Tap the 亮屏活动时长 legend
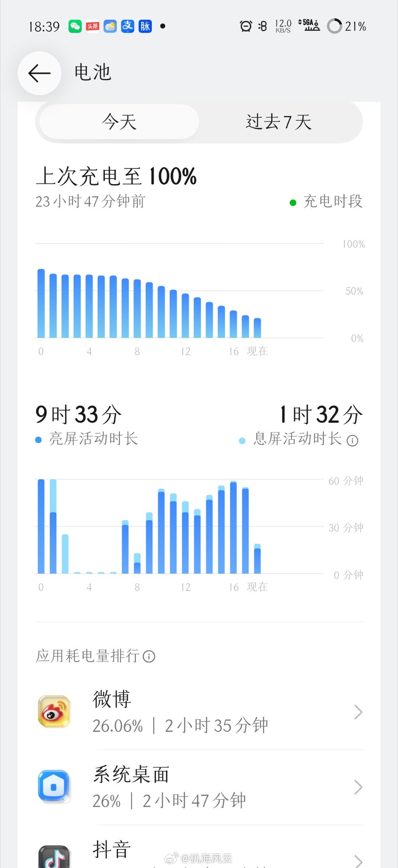The height and width of the screenshot is (868, 398). tap(87, 439)
